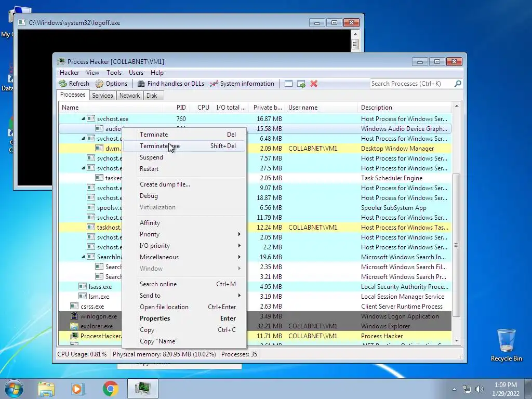Click the process list vertical scrollbar thumb
The height and width of the screenshot is (399, 532).
point(456,245)
